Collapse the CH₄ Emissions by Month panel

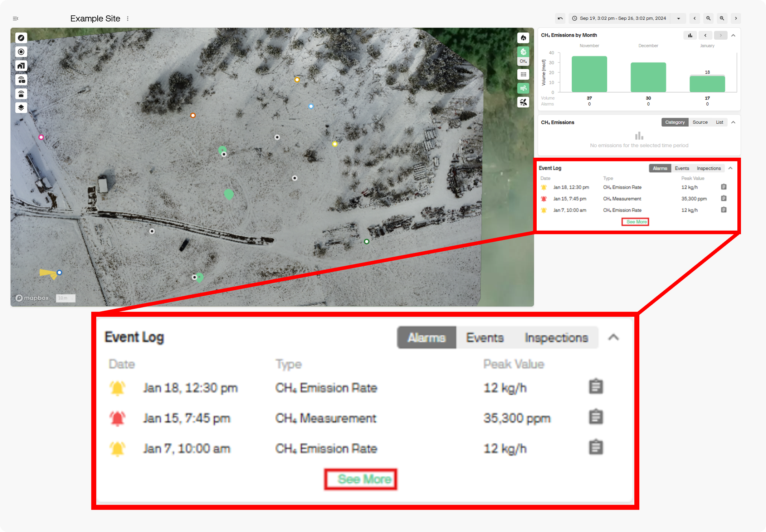(x=733, y=35)
